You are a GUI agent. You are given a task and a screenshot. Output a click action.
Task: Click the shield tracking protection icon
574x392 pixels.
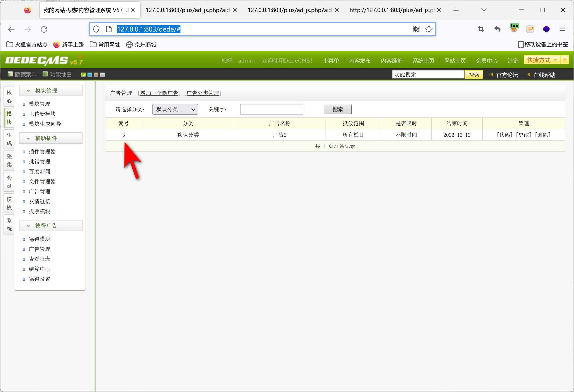[x=96, y=29]
